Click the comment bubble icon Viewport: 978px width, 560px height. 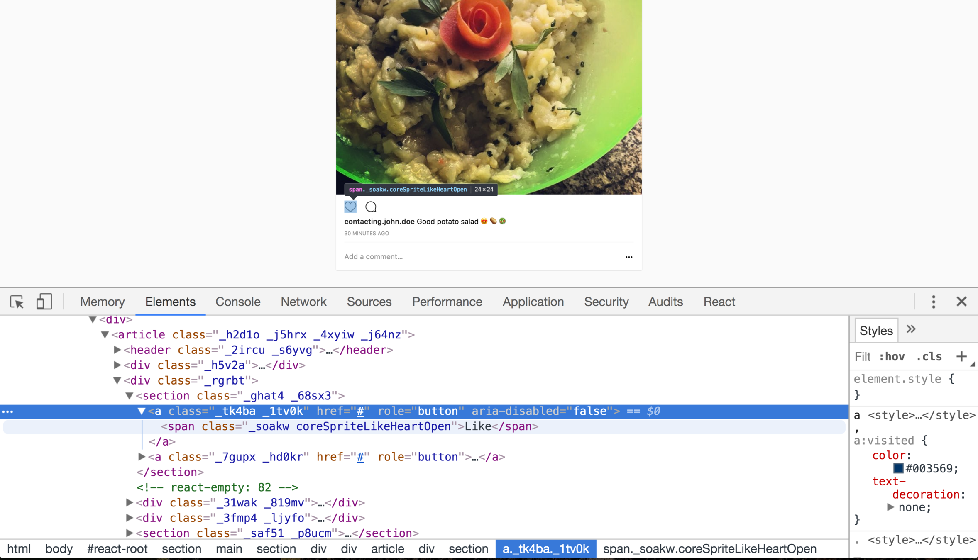click(371, 207)
